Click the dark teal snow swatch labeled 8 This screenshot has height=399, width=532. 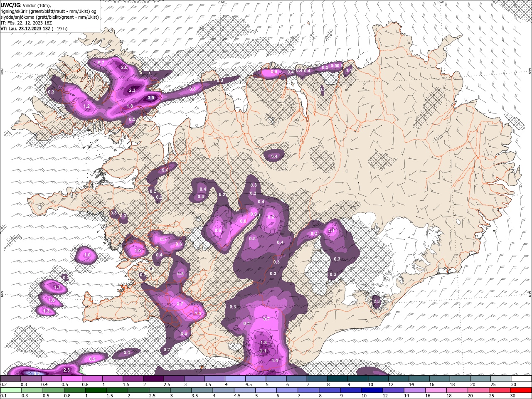pos(337,379)
